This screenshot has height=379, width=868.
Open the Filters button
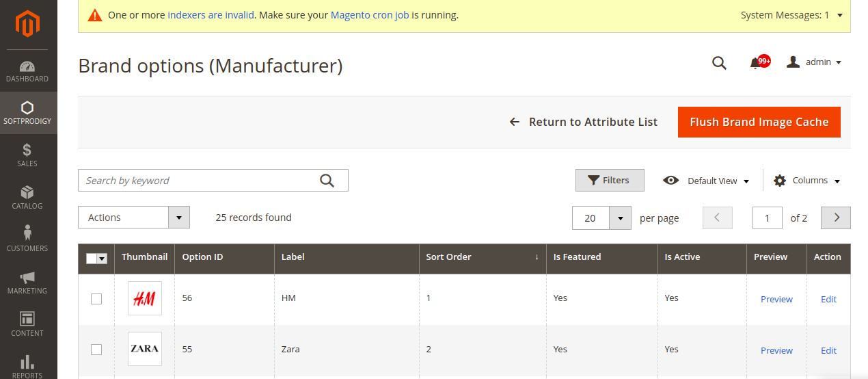point(610,181)
